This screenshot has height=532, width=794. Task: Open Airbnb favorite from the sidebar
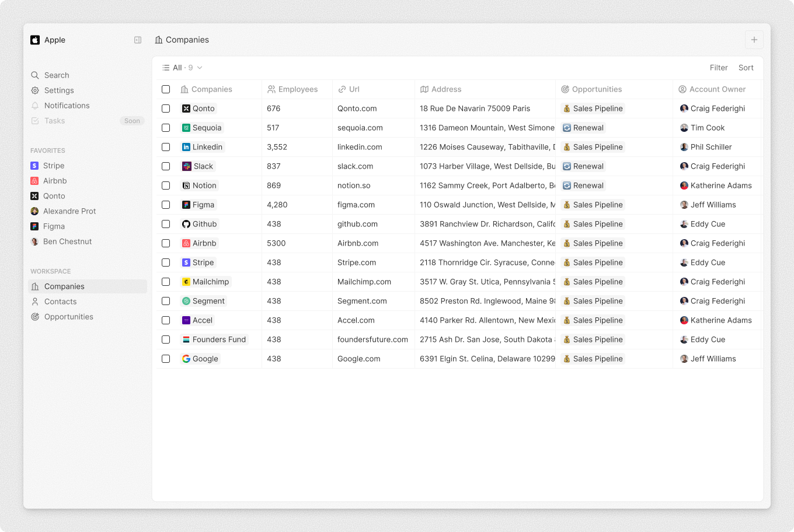click(x=54, y=181)
